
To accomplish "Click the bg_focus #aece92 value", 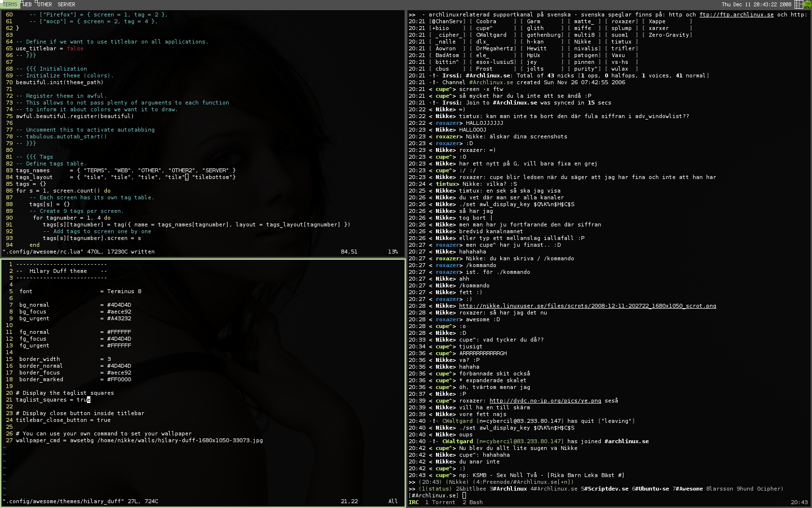I will pyautogui.click(x=119, y=312).
